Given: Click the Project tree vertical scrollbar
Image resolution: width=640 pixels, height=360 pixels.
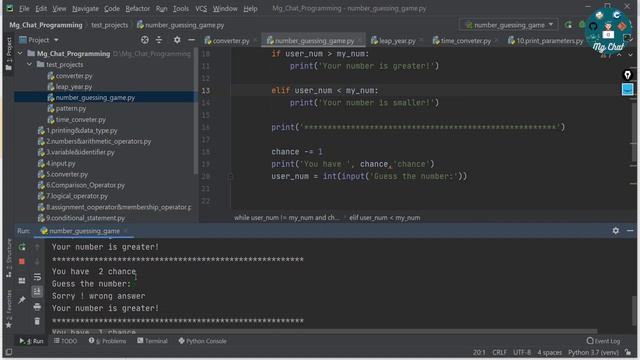Looking at the screenshot, I should tap(196, 110).
